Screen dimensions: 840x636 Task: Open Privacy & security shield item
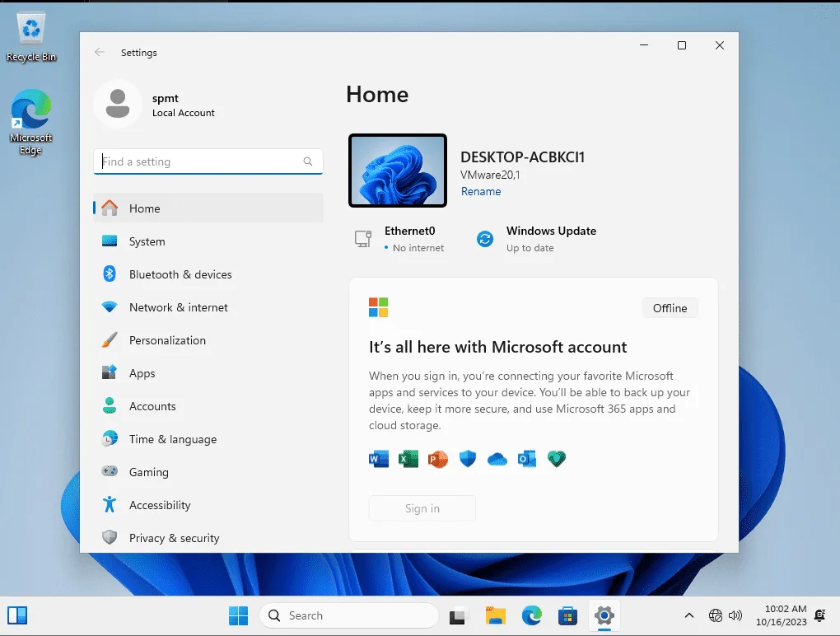pyautogui.click(x=208, y=538)
